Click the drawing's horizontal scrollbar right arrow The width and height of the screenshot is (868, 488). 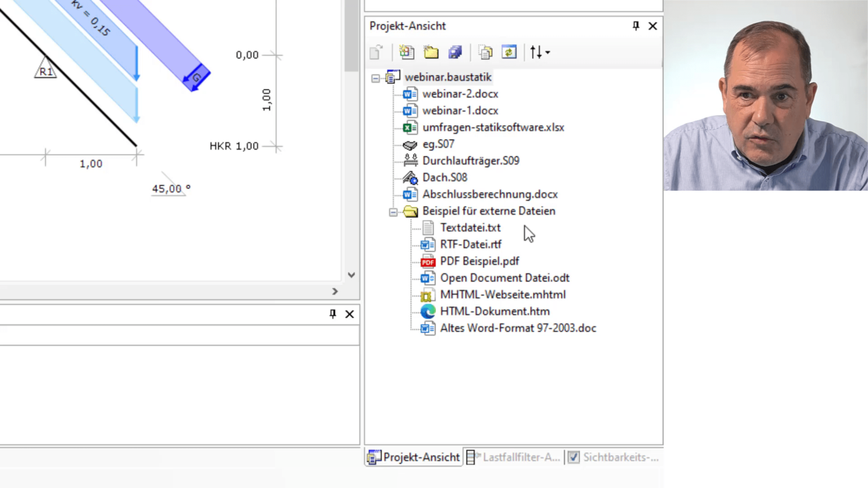(335, 291)
